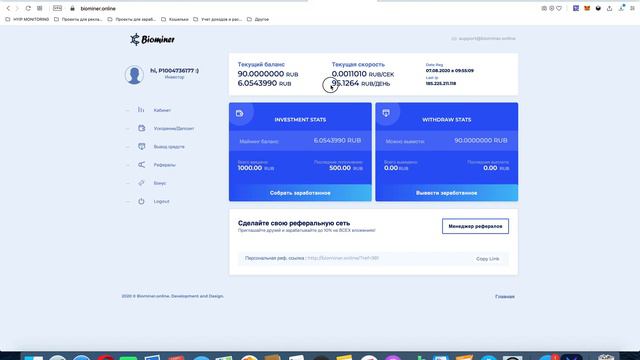Click the 90.0000000 RUB current balance
The width and height of the screenshot is (640, 360).
(268, 74)
